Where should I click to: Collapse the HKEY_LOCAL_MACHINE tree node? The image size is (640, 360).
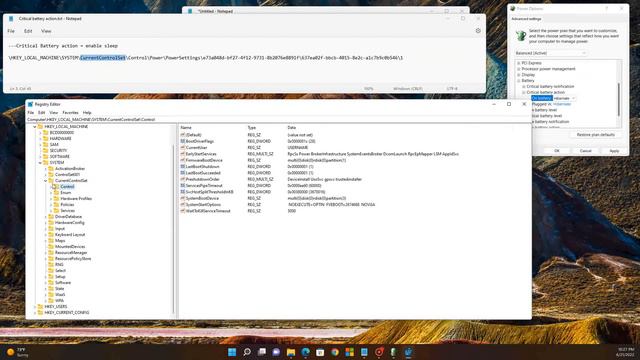coord(35,127)
